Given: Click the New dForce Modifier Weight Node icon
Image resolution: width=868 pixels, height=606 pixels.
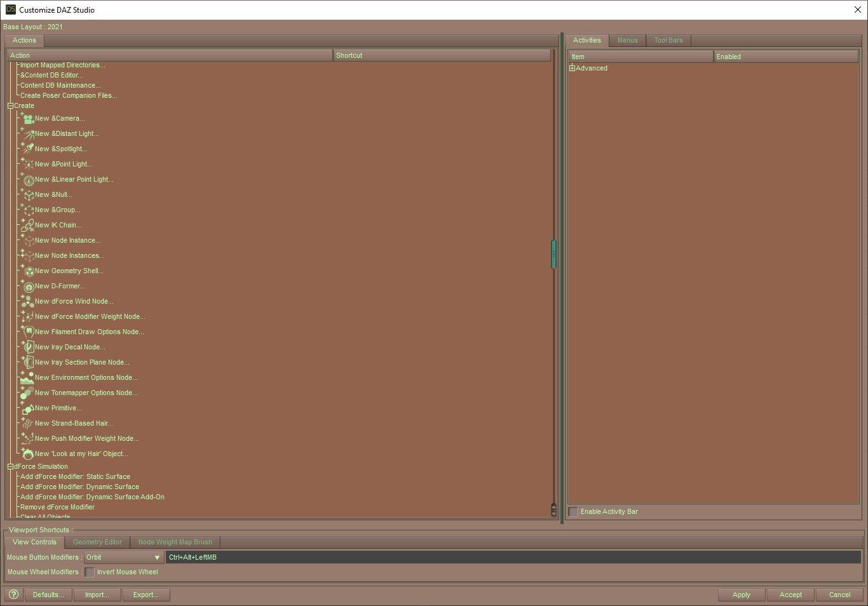Looking at the screenshot, I should 27,316.
